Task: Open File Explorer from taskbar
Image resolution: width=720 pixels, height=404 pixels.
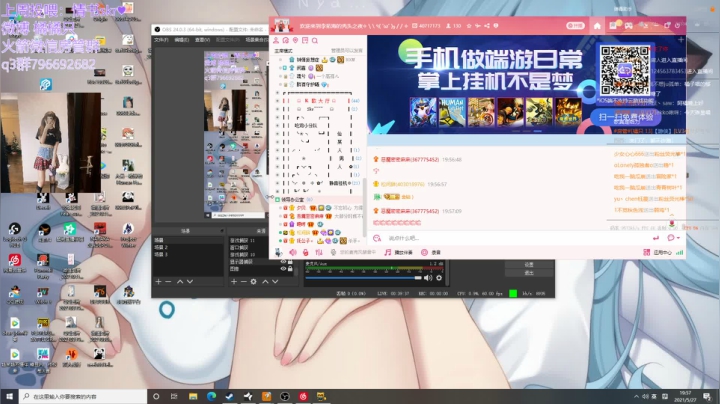Action: (x=193, y=396)
